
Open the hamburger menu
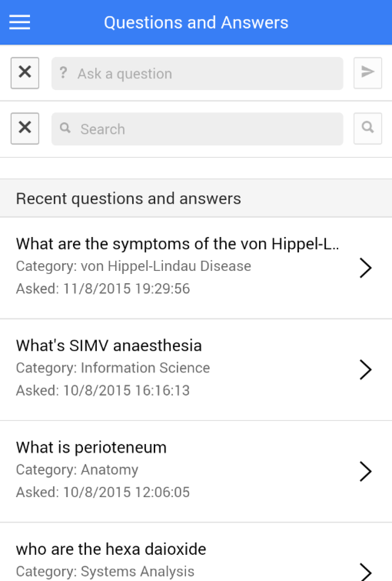(x=20, y=22)
